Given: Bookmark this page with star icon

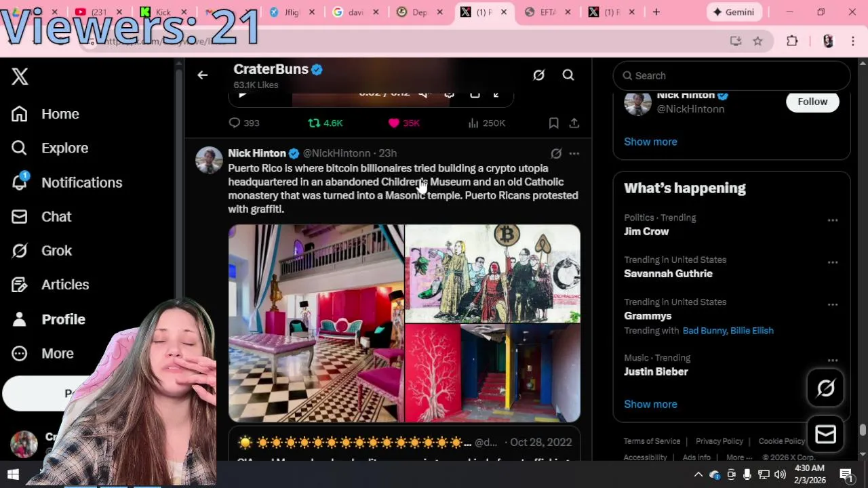Looking at the screenshot, I should pyautogui.click(x=757, y=41).
